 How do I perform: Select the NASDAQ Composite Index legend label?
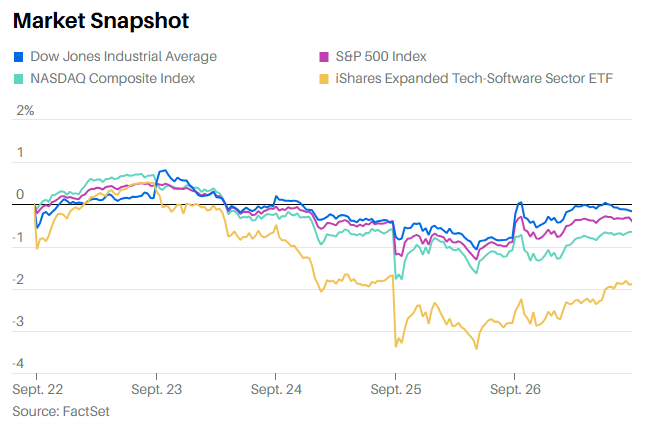(112, 78)
